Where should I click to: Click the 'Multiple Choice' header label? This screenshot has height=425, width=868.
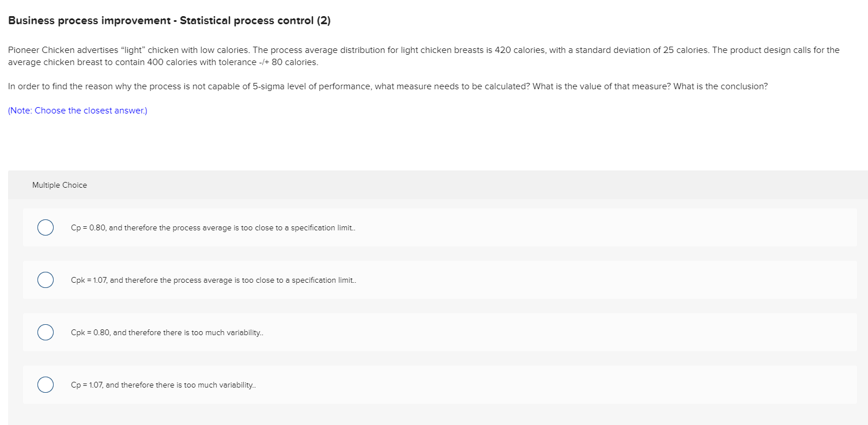coord(59,185)
